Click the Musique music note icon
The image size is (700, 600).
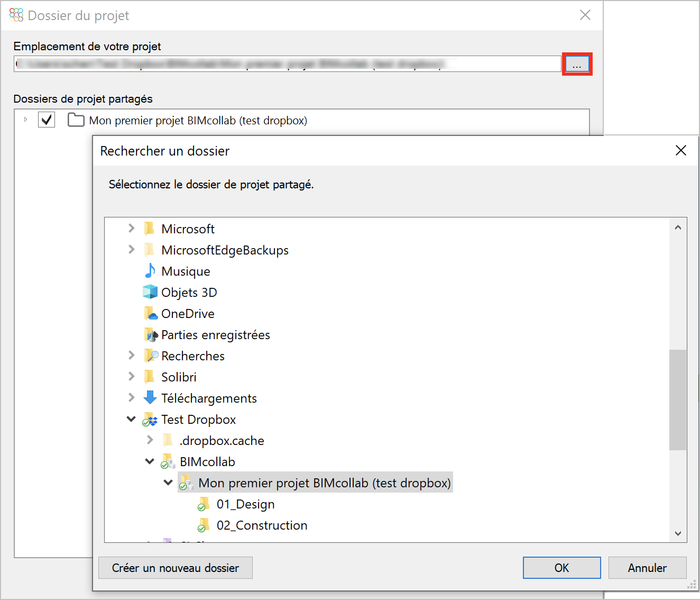pyautogui.click(x=150, y=271)
